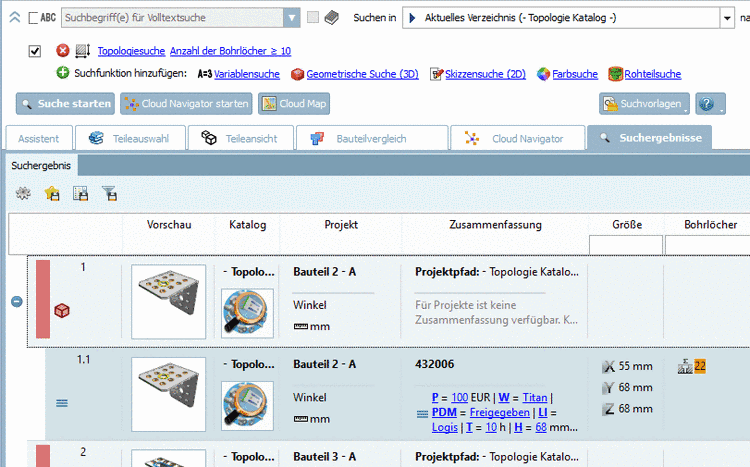Screen dimensions: 750x467
Task: Open the Cloud Map button
Action: point(294,104)
